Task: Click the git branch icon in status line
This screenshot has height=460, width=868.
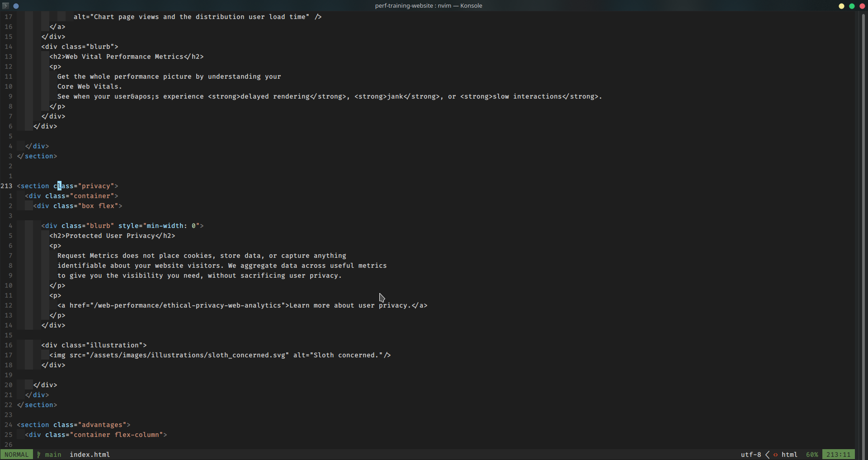Action: point(39,455)
